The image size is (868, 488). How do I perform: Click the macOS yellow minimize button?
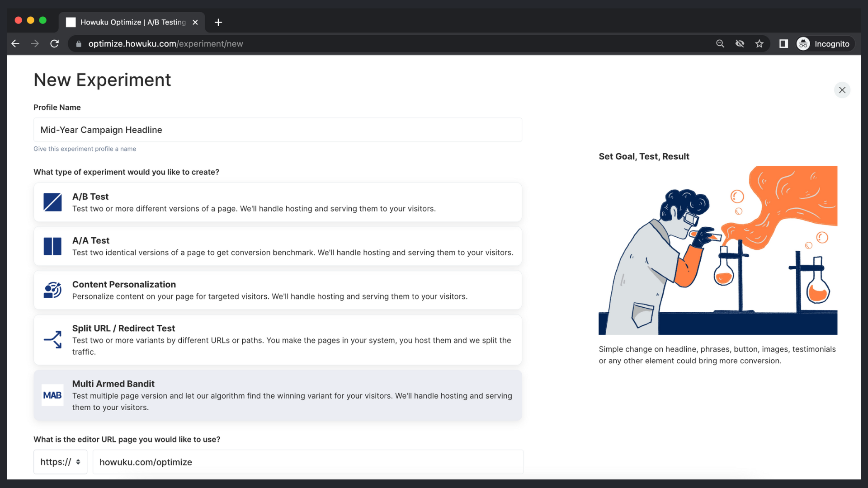(31, 20)
